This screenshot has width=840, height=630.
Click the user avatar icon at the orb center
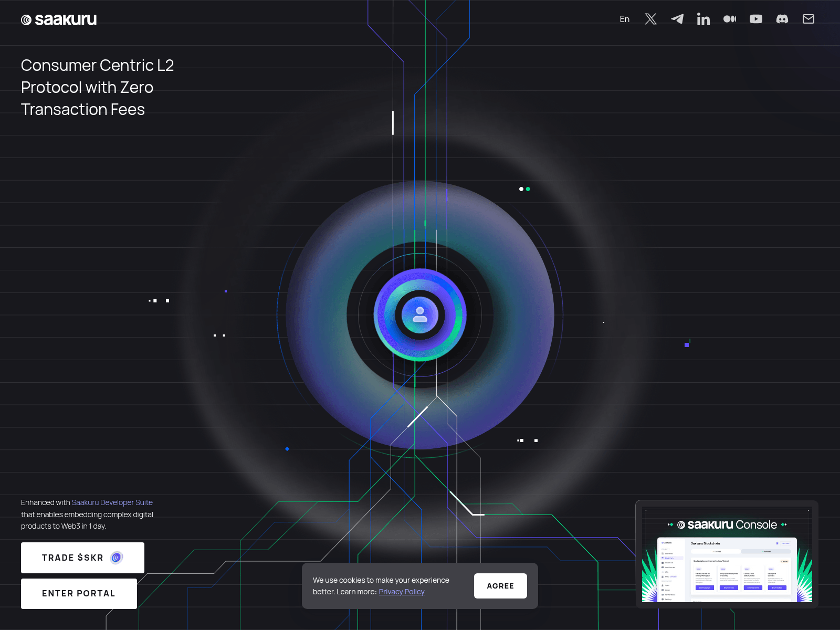tap(420, 314)
